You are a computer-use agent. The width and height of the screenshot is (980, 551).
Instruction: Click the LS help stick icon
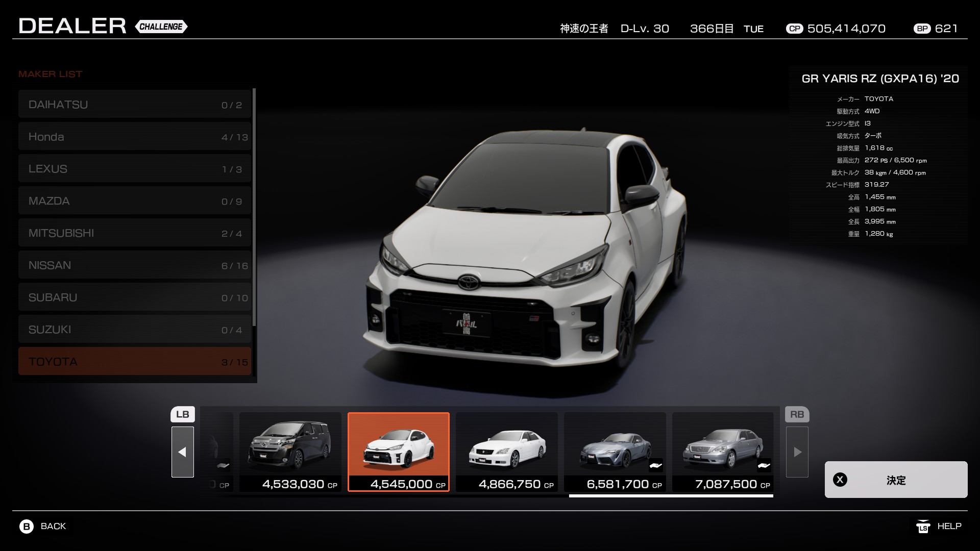(922, 526)
